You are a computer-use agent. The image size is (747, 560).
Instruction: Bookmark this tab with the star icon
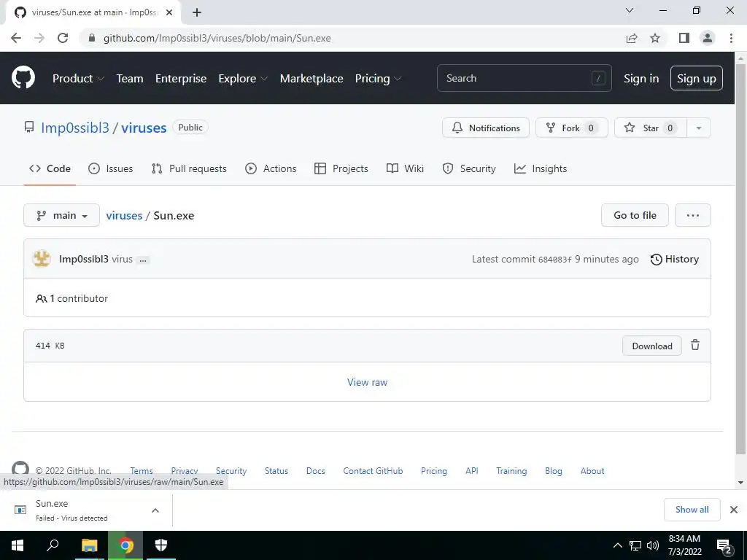(x=655, y=38)
